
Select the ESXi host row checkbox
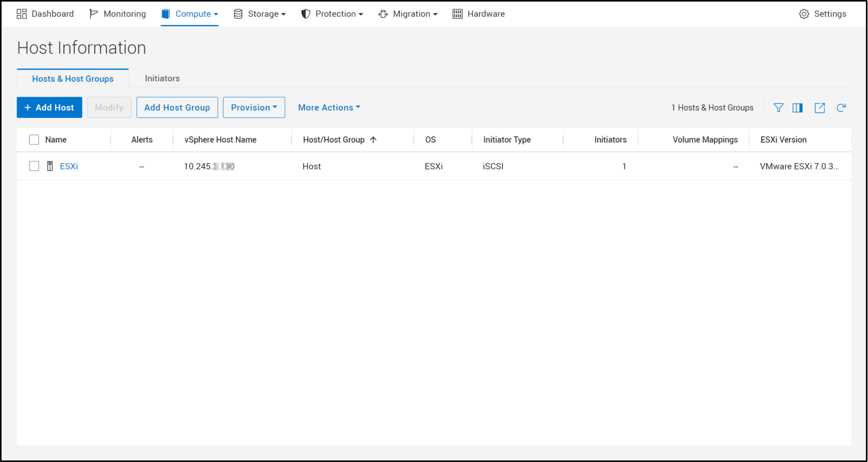[x=34, y=166]
